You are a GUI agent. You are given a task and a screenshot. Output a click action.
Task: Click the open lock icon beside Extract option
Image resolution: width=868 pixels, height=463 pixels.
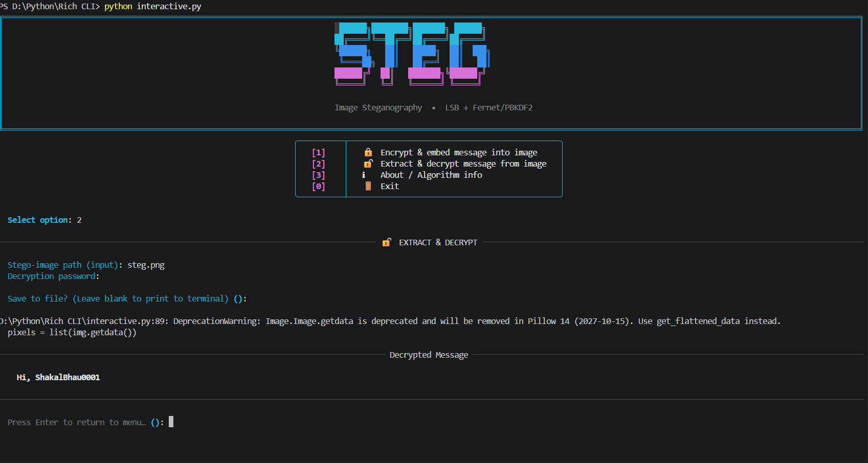[x=368, y=164]
